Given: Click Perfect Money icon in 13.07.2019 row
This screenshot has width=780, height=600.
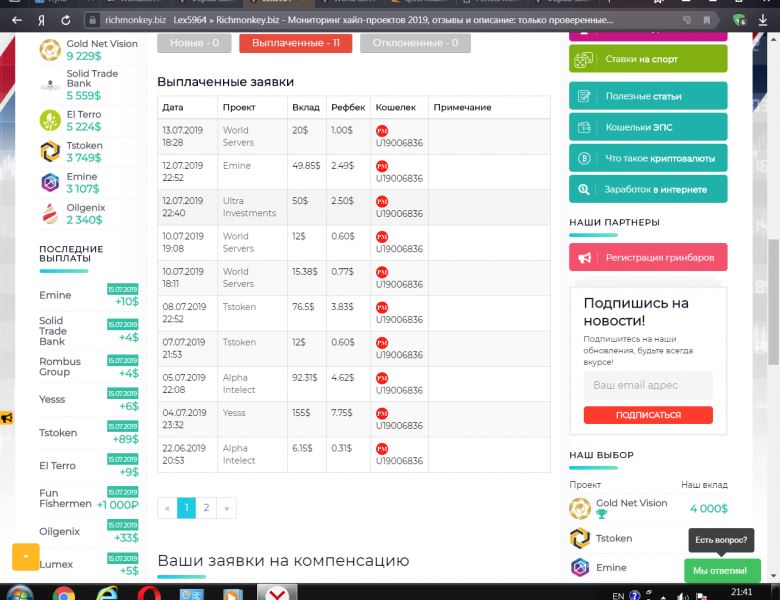Looking at the screenshot, I should [382, 131].
